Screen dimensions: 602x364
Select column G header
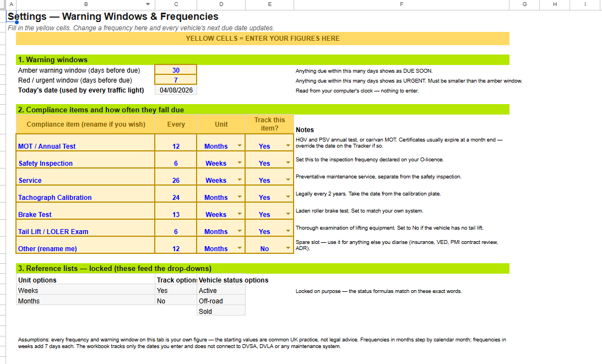click(524, 4)
